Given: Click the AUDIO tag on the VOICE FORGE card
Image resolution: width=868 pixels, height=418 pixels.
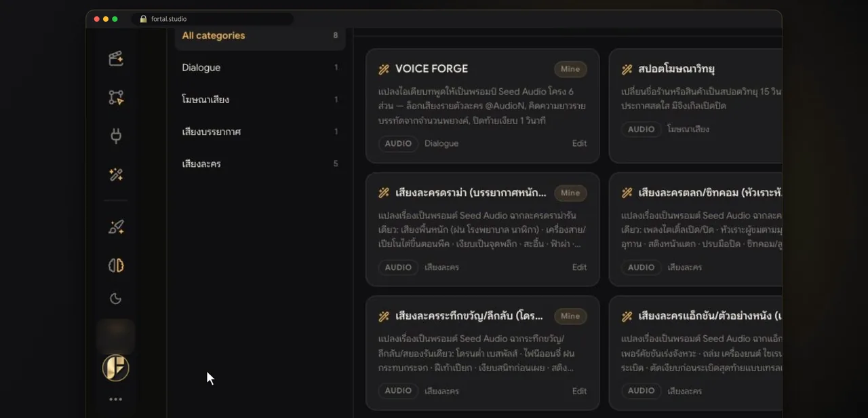Looking at the screenshot, I should (x=398, y=144).
